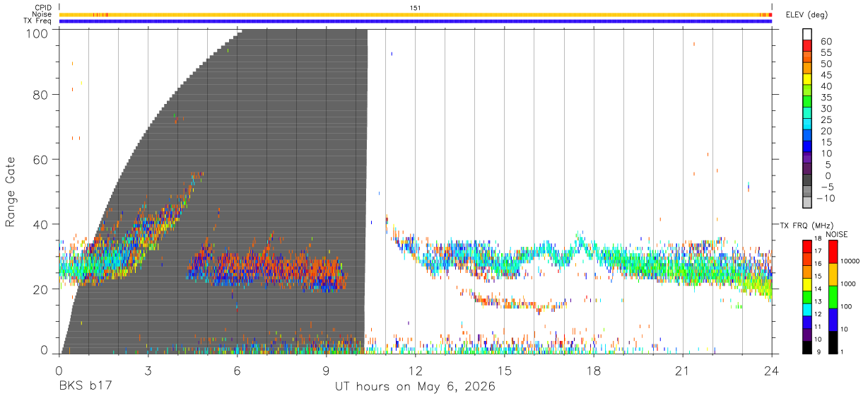
Task: Click the 11 tick on the TX FRQ colorbar
Action: 818,327
